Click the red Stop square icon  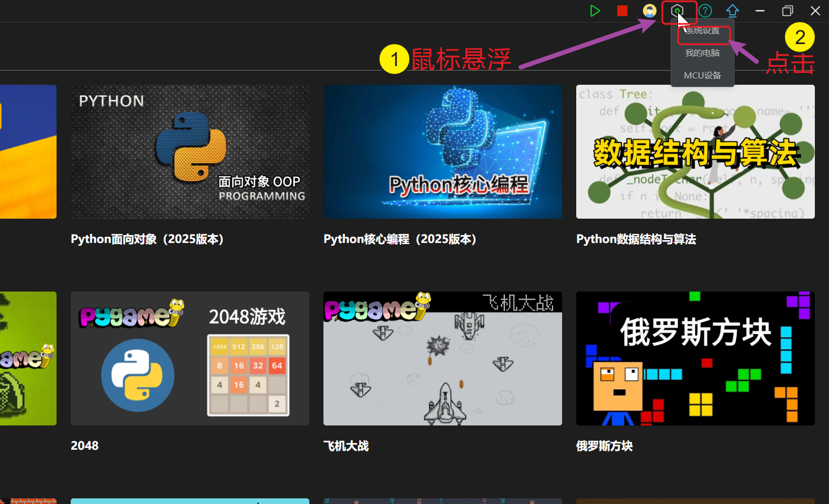click(622, 11)
